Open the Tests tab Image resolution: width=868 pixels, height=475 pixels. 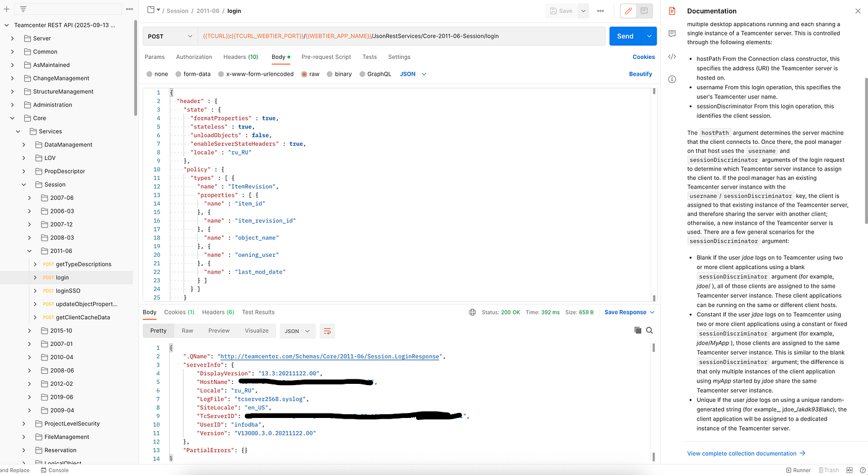coord(370,57)
